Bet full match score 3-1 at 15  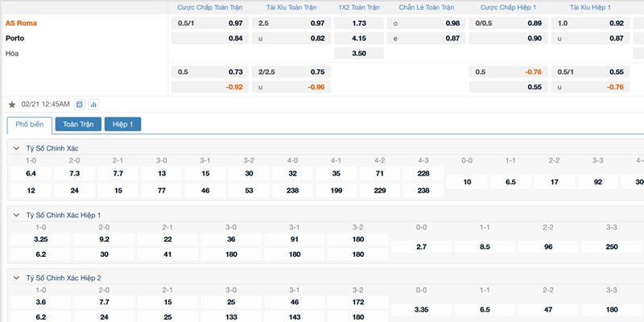[x=205, y=173]
